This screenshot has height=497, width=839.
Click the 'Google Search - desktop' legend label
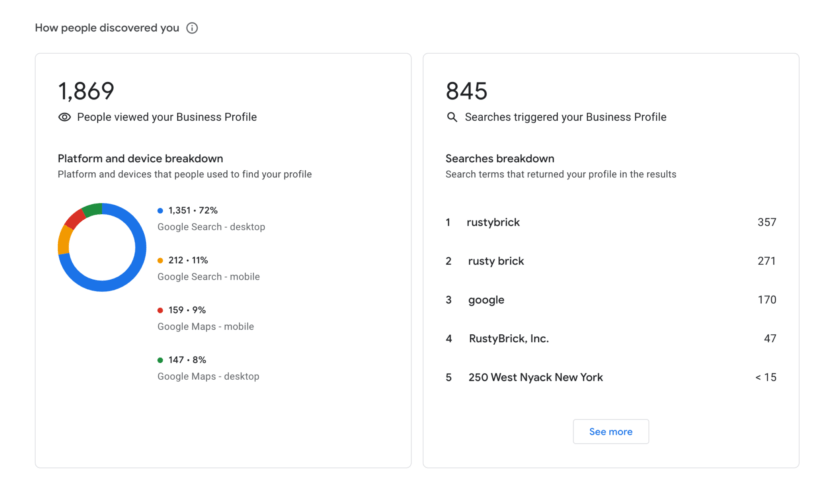tap(211, 227)
